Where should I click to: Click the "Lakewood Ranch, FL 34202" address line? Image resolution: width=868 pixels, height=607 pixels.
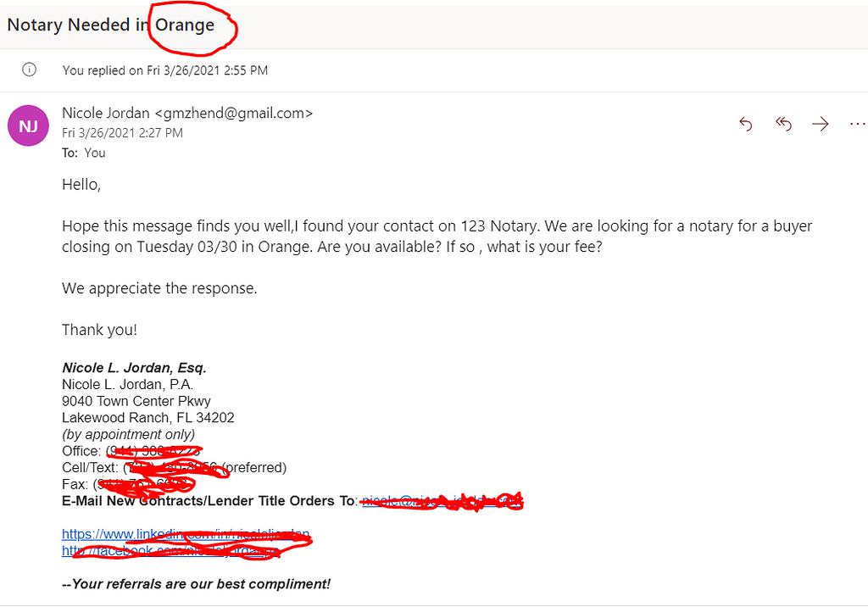pyautogui.click(x=147, y=417)
